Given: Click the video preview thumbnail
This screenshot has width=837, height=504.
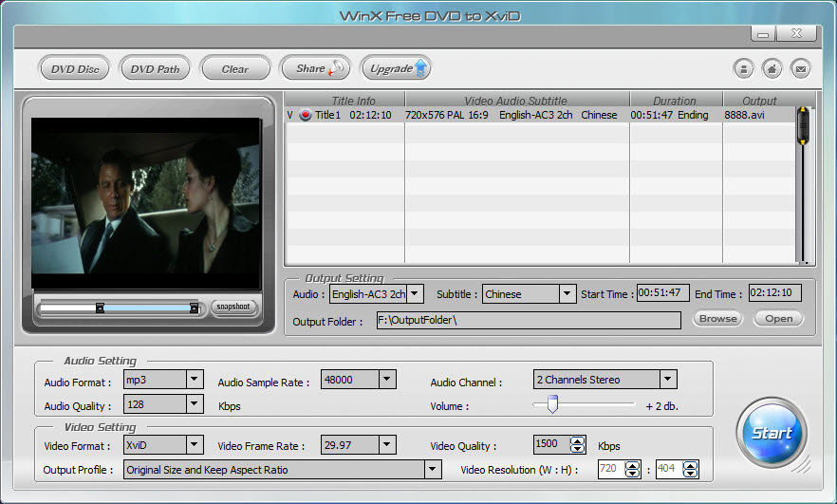Looking at the screenshot, I should tap(146, 203).
